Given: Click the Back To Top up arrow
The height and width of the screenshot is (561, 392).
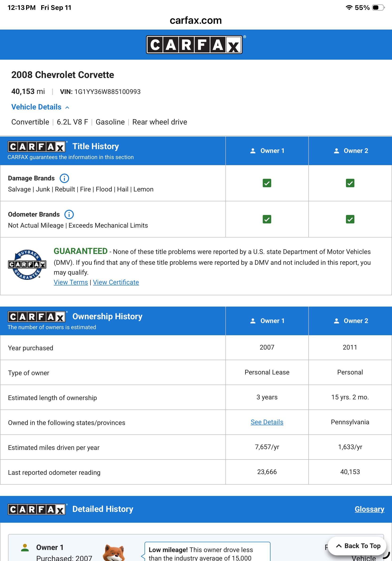Looking at the screenshot, I should [x=339, y=546].
